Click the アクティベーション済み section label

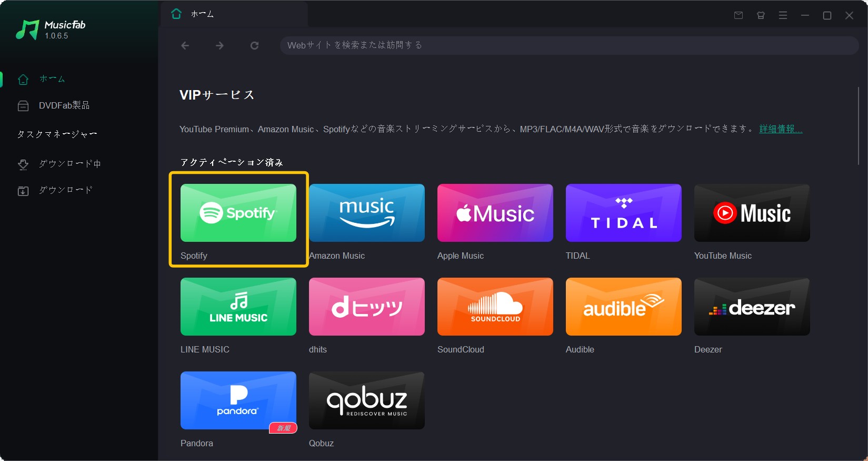click(x=232, y=162)
